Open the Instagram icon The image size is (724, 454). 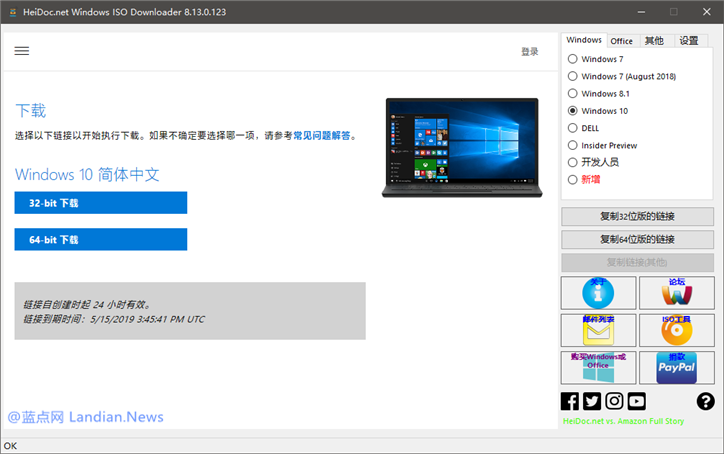coord(614,401)
